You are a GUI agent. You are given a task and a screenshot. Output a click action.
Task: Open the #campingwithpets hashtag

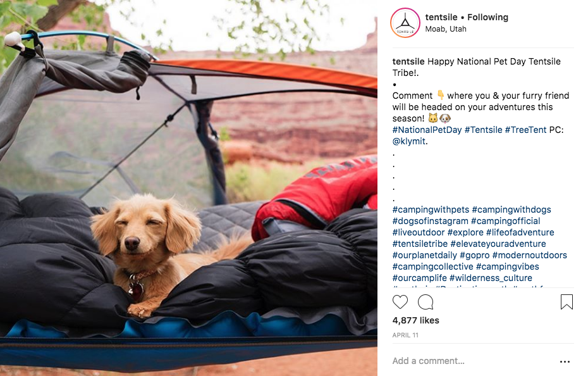[x=431, y=210]
